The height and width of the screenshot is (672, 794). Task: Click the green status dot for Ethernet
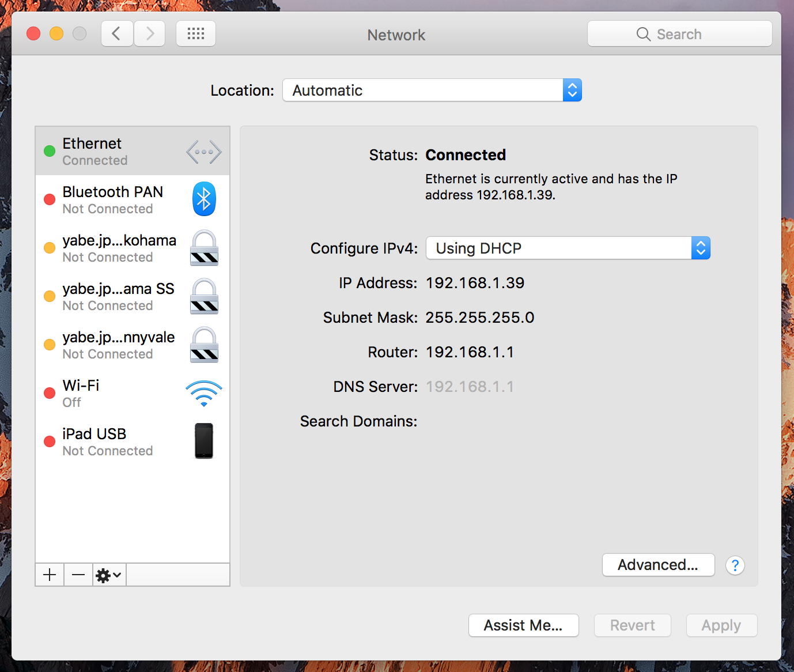point(50,151)
